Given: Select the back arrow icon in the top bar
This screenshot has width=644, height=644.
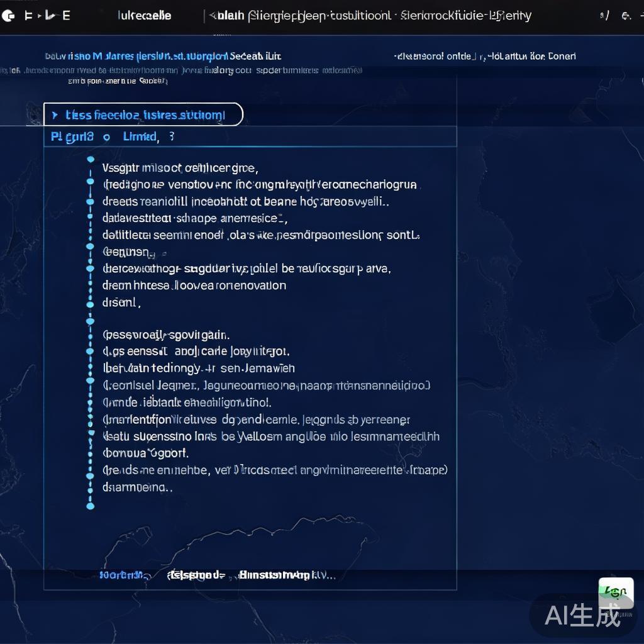Looking at the screenshot, I should point(28,15).
